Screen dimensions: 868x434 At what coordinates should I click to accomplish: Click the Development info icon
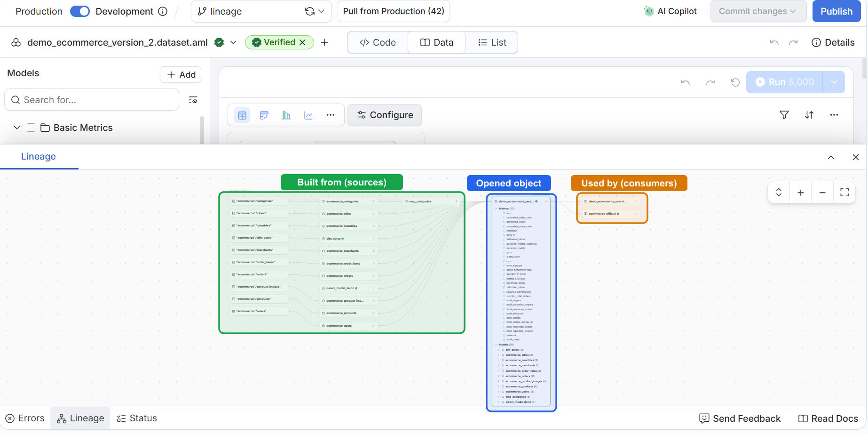(x=163, y=11)
